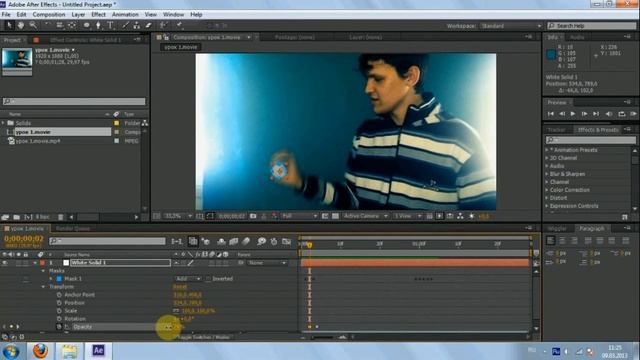The height and width of the screenshot is (360, 640).
Task: Toggle Frame Blending in the timeline
Action: tap(233, 242)
